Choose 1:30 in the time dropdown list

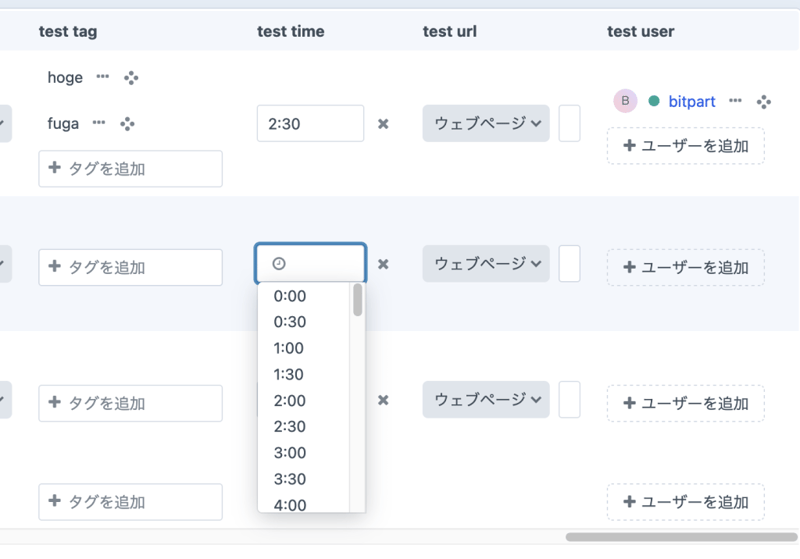(290, 374)
